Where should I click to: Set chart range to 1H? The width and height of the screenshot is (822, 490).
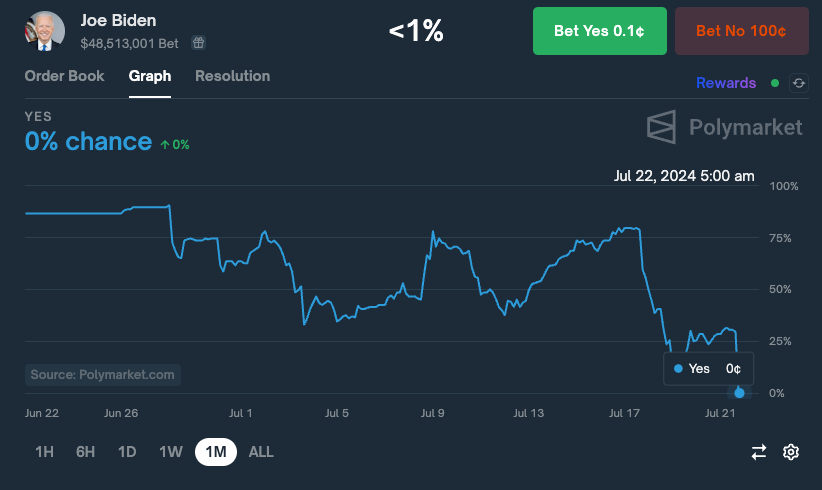click(45, 452)
